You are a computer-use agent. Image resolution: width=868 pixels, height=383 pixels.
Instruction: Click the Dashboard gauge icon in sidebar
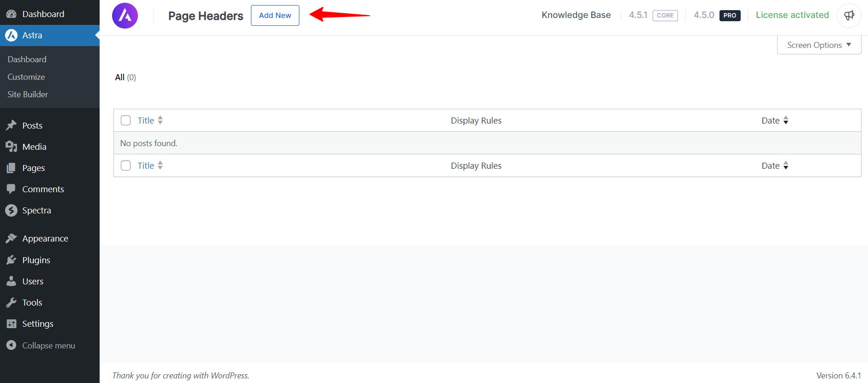(x=11, y=14)
